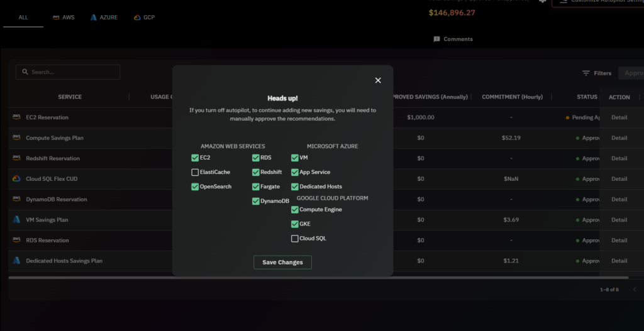This screenshot has height=331, width=644.
Task: Click AWS icon beside DynamoDB Reservation
Action: (16, 199)
